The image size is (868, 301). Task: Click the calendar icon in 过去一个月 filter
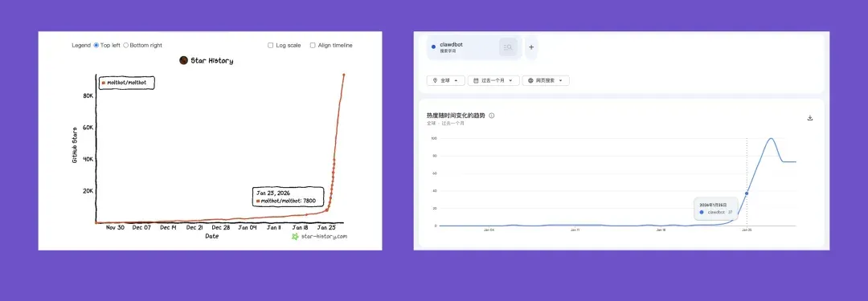[476, 80]
